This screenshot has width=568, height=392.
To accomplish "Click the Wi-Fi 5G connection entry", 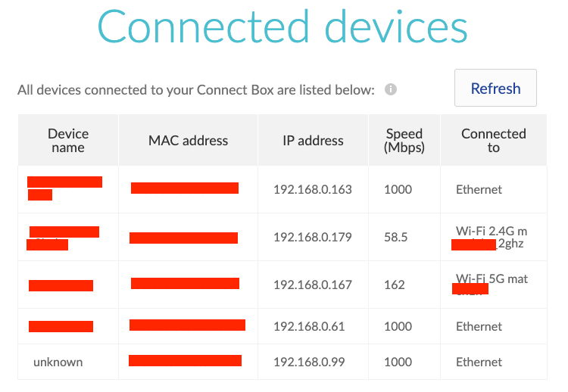I will coord(492,279).
